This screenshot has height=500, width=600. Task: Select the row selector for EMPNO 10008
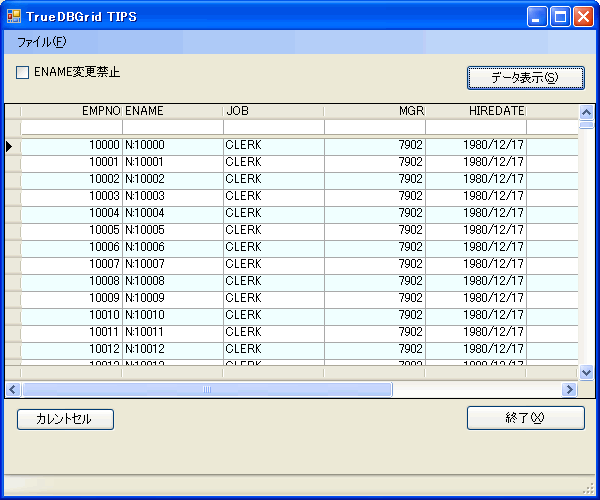point(11,281)
